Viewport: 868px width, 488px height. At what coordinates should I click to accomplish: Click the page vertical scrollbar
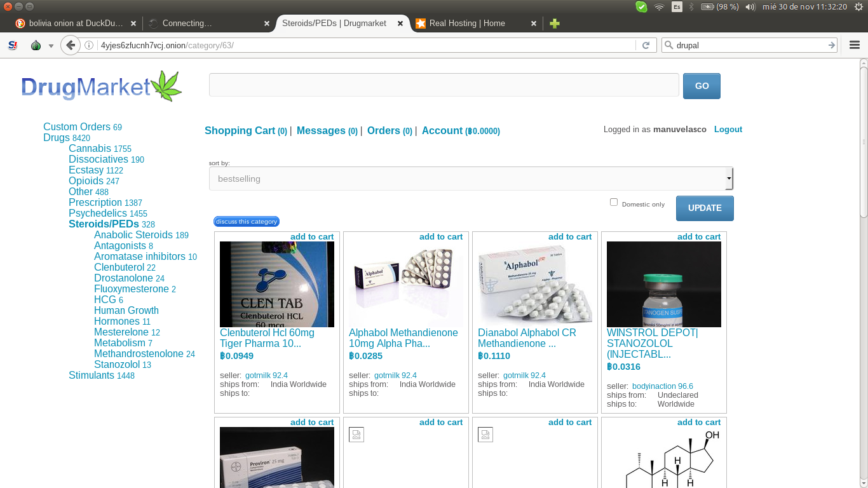click(x=864, y=141)
